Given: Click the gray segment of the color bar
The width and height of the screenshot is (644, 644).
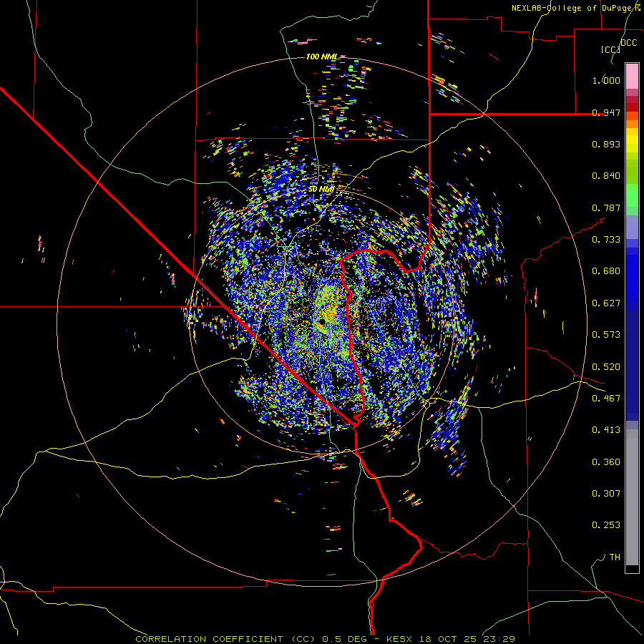Looking at the screenshot, I should [x=632, y=497].
